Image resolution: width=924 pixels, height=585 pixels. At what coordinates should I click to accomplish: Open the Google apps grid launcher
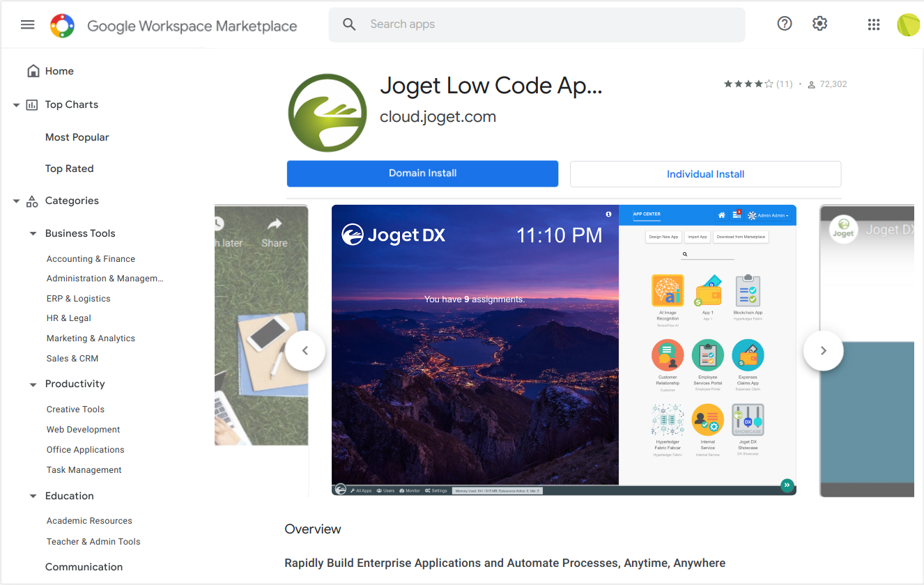pos(874,24)
